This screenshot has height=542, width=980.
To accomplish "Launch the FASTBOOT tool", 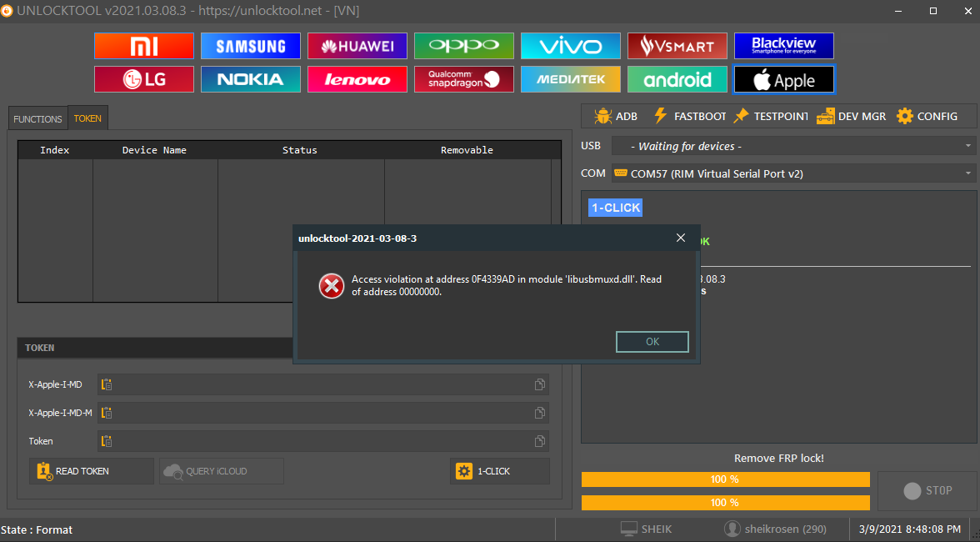I will pyautogui.click(x=689, y=116).
